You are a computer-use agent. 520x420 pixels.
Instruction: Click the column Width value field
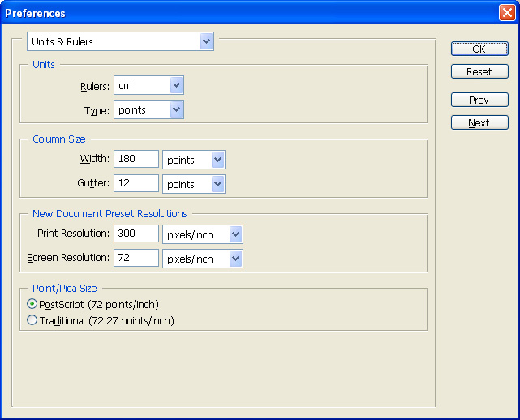pos(136,159)
